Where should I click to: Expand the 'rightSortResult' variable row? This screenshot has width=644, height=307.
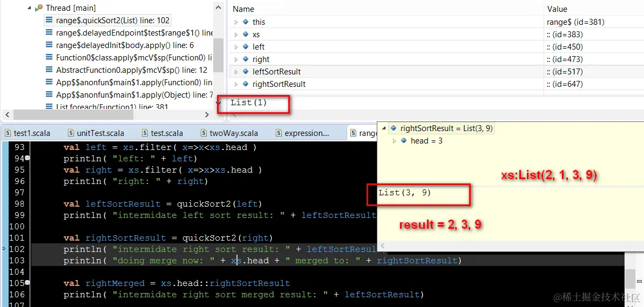pyautogui.click(x=236, y=84)
